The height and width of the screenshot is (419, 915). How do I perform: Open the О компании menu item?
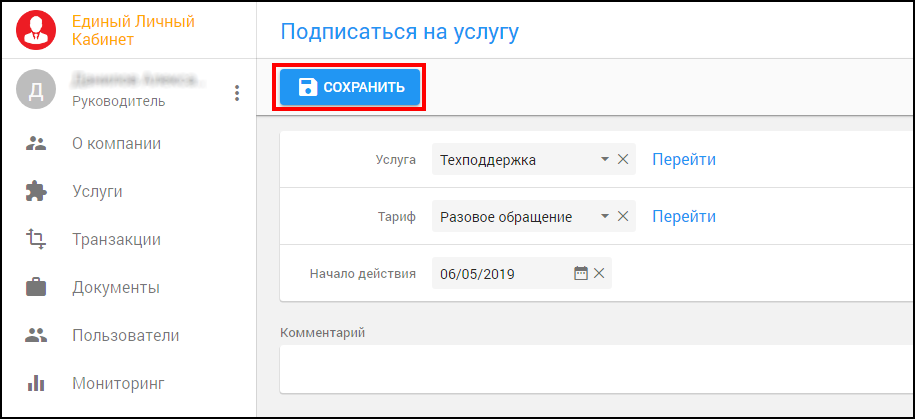click(x=116, y=143)
